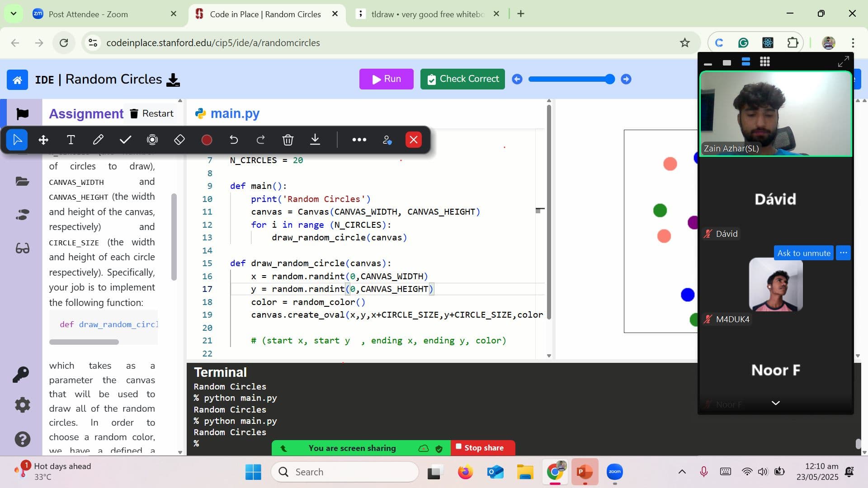Toggle red recording dot in annotation toolbar
The image size is (868, 488).
tap(207, 140)
